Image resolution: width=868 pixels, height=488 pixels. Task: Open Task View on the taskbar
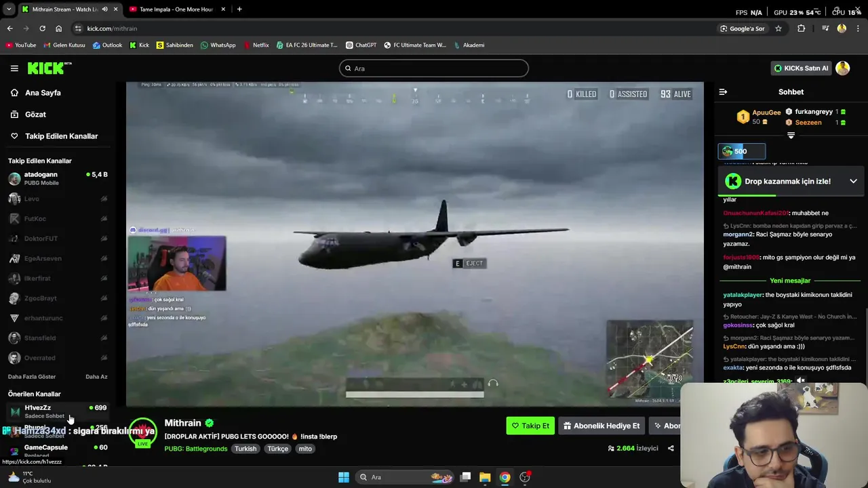[465, 477]
